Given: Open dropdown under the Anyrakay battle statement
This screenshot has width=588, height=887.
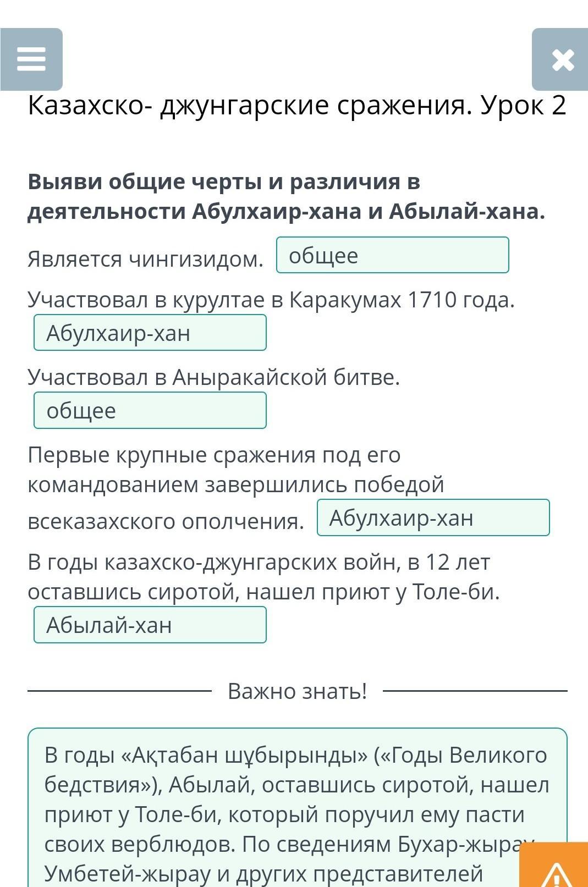Looking at the screenshot, I should click(x=150, y=410).
